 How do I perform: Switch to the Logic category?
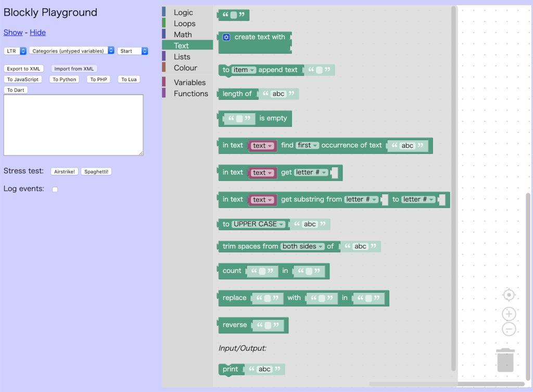pos(183,12)
